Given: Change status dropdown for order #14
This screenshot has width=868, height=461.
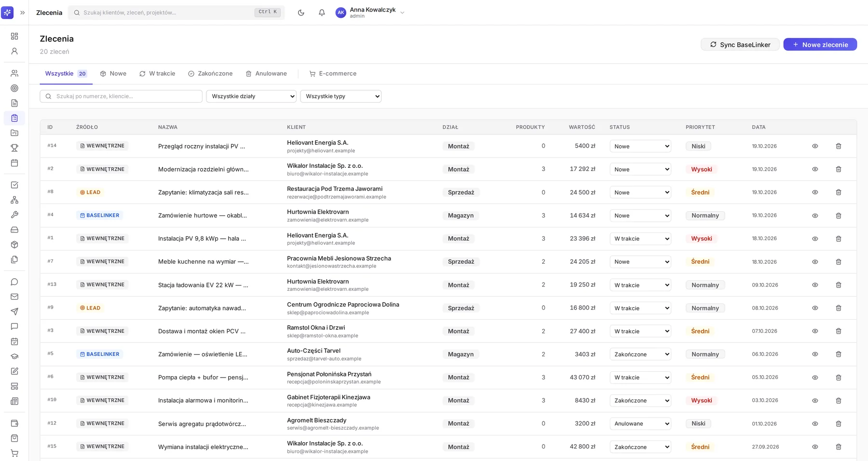Looking at the screenshot, I should [x=640, y=146].
